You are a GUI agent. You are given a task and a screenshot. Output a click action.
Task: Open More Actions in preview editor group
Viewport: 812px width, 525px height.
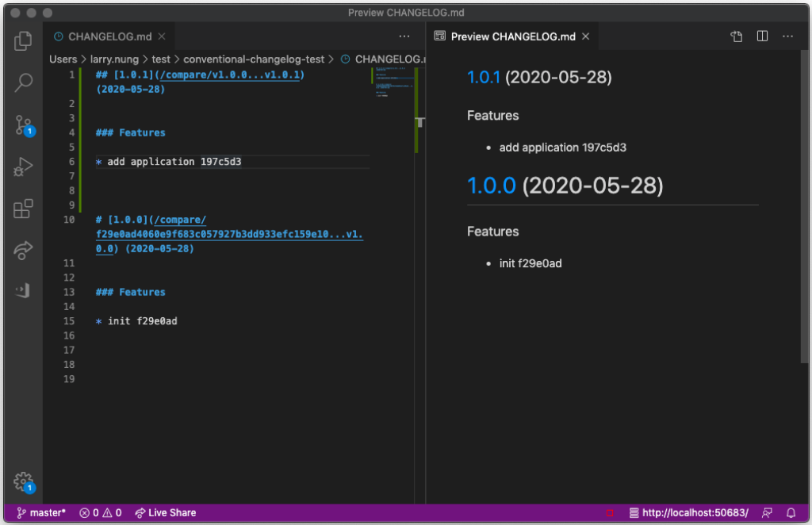tap(787, 36)
